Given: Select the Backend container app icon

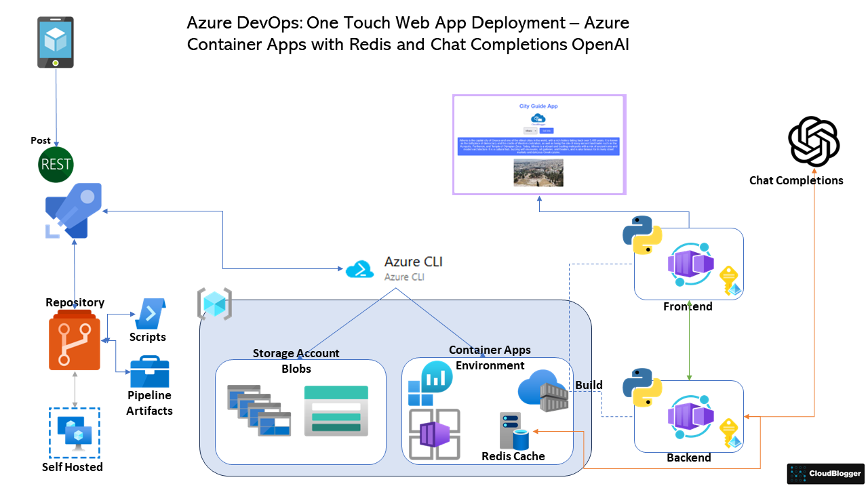Looking at the screenshot, I should [x=691, y=418].
